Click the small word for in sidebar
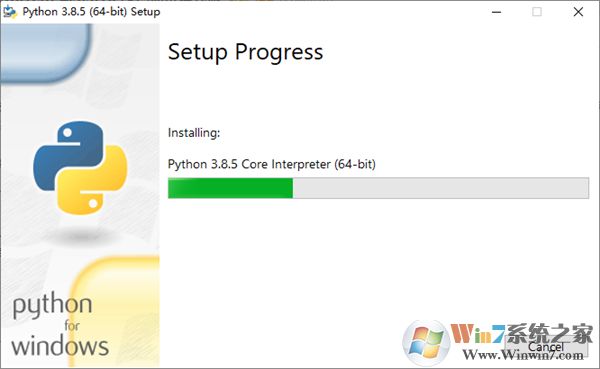600x369 pixels. click(72, 326)
